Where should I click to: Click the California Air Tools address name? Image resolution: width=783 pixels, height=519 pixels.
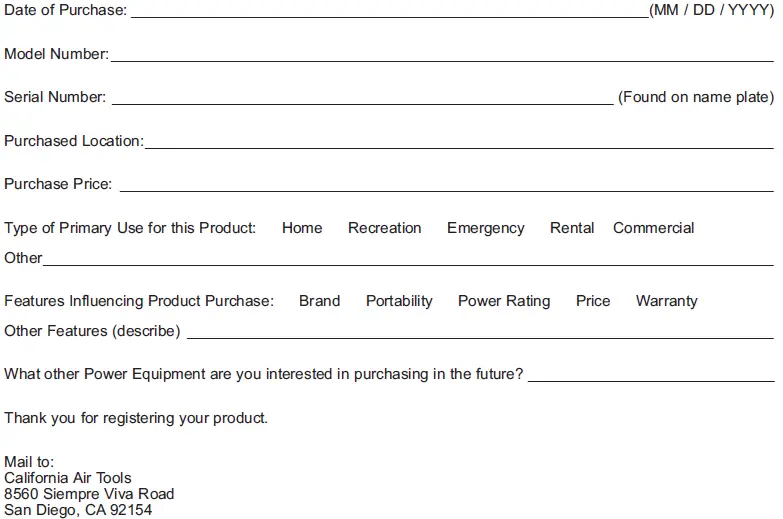(68, 478)
